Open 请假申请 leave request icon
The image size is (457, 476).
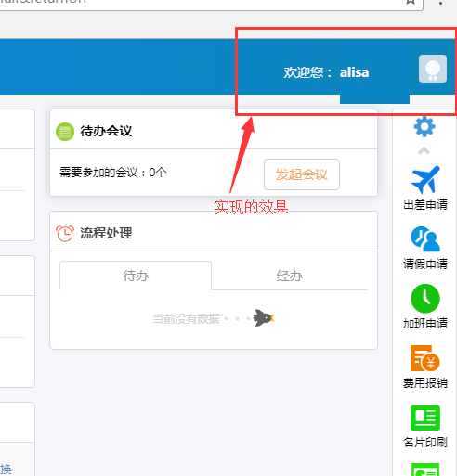(x=425, y=238)
